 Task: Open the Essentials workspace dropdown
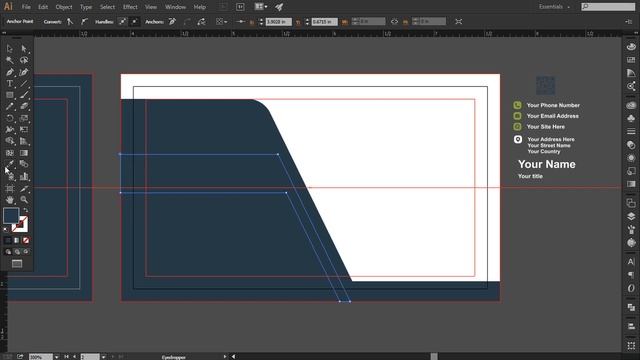[x=554, y=7]
